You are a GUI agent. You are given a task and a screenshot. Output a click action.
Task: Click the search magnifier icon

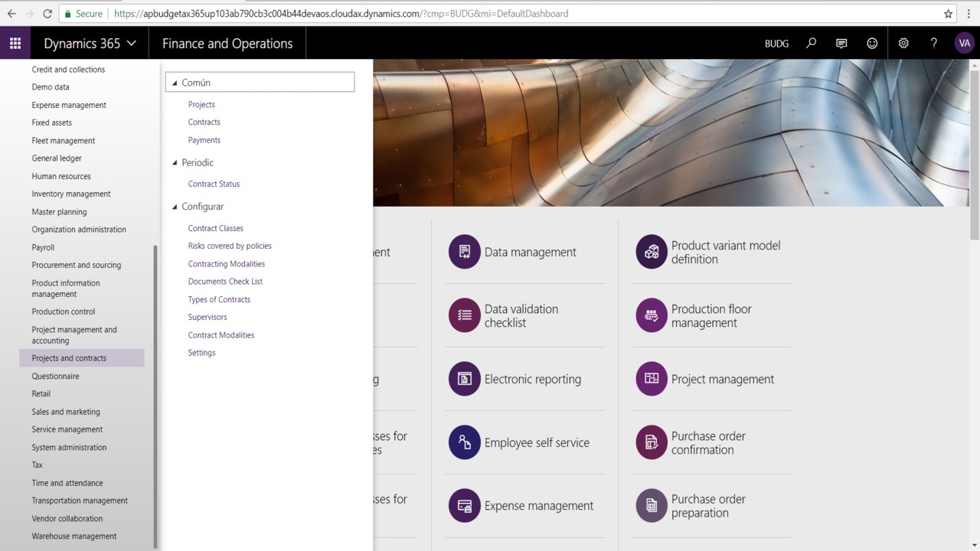[x=812, y=44]
